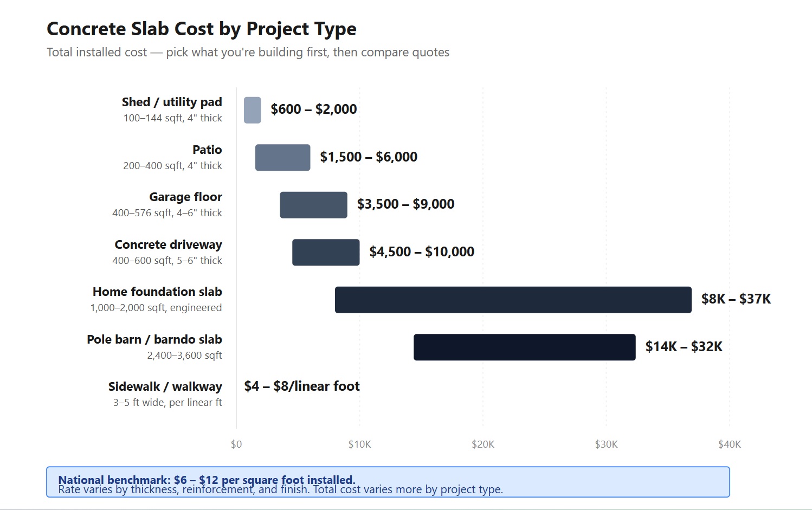Select the $40K axis tick label
The height and width of the screenshot is (510, 812).
coord(730,444)
